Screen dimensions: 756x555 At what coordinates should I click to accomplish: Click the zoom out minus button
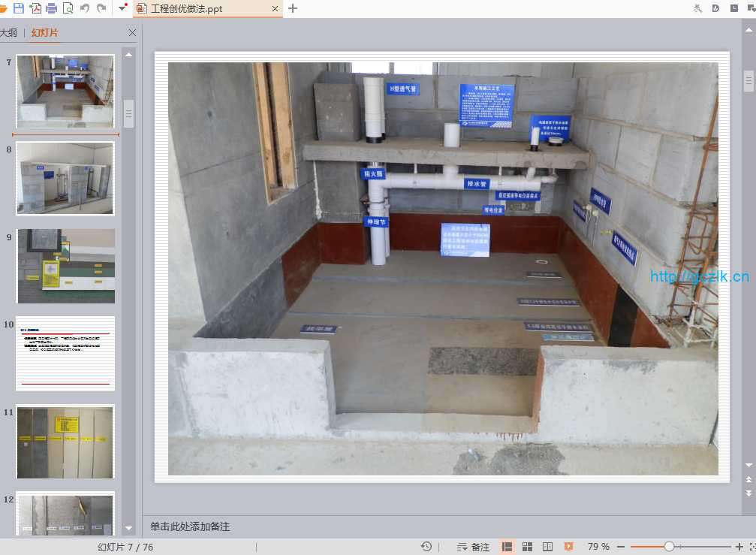[622, 547]
